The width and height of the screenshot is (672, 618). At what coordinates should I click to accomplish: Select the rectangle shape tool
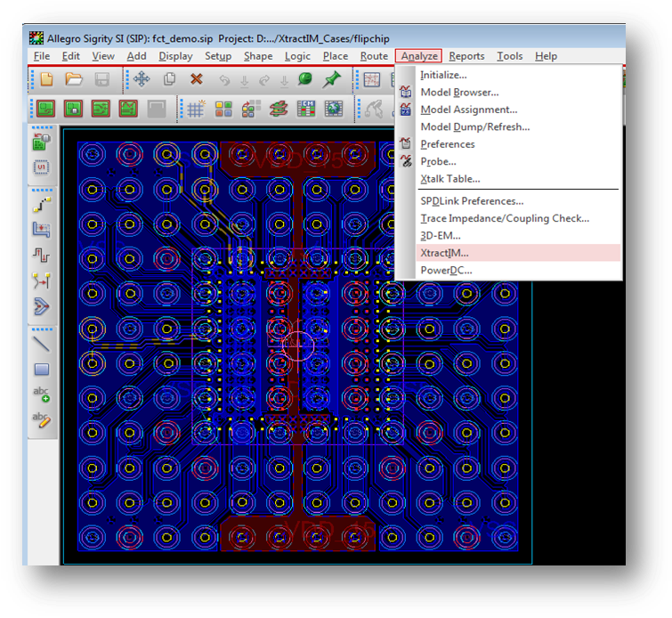click(41, 369)
